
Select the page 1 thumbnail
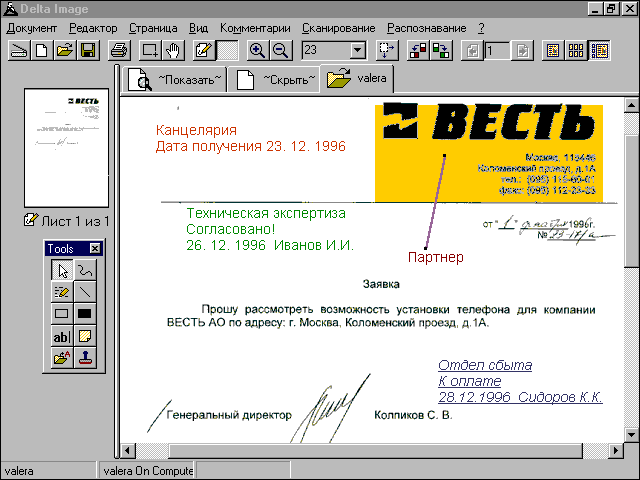tap(67, 148)
